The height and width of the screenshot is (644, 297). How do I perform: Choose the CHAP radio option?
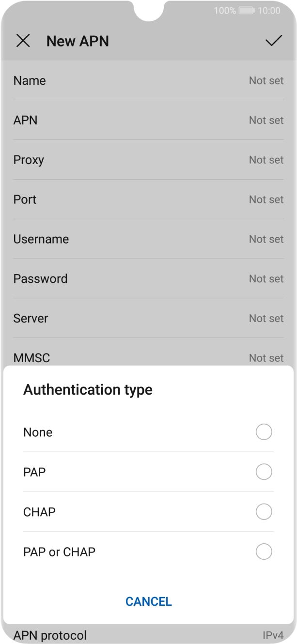pyautogui.click(x=264, y=511)
